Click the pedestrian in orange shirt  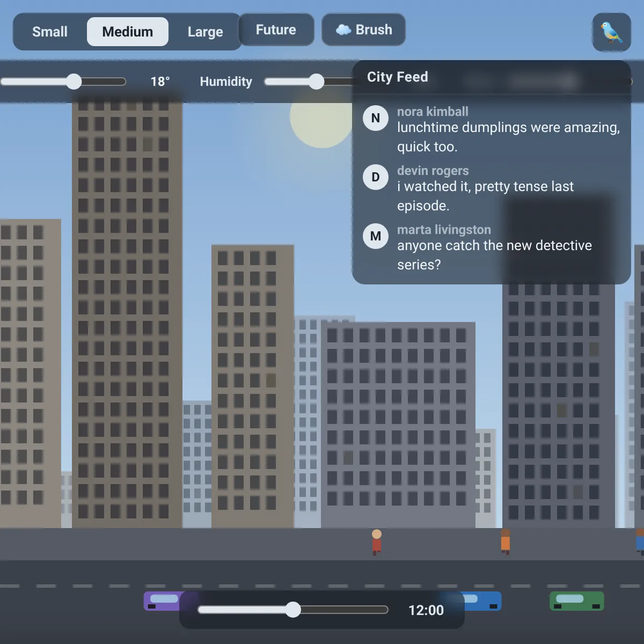pyautogui.click(x=506, y=541)
